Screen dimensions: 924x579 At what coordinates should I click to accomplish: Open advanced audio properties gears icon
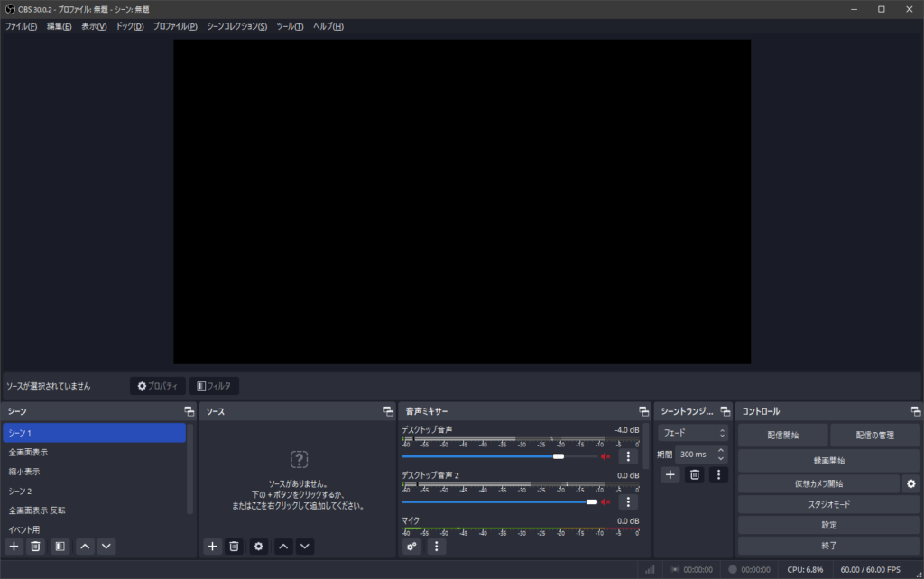click(x=412, y=546)
